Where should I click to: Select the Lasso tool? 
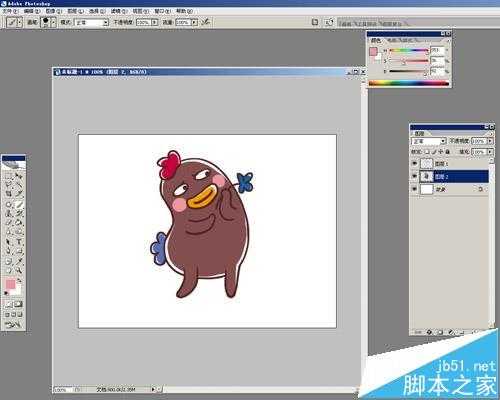(8, 185)
